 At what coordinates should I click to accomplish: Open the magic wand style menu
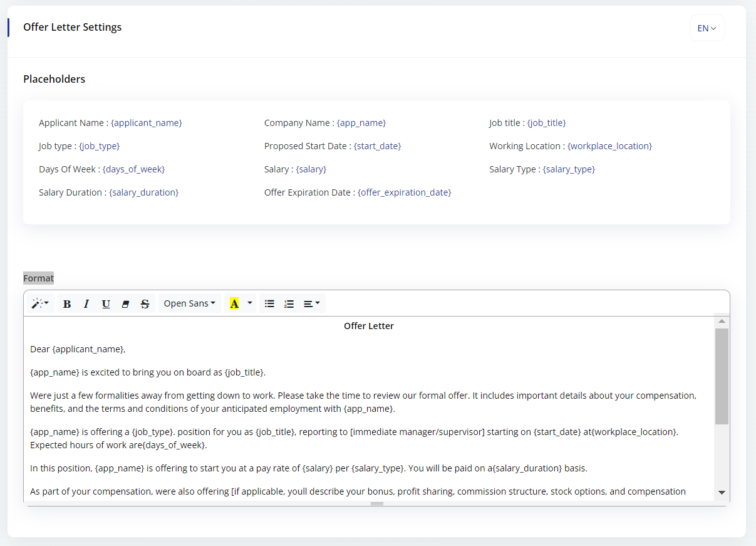40,303
